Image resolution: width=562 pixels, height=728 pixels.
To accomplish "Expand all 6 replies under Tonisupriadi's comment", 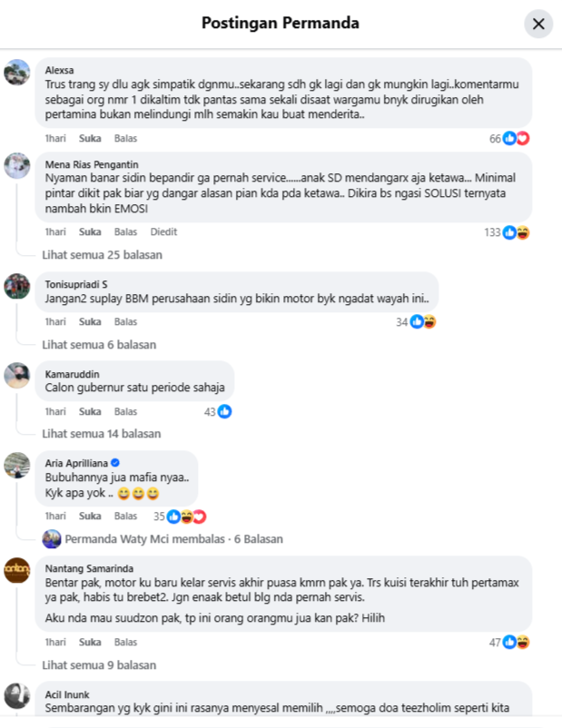I will click(99, 345).
